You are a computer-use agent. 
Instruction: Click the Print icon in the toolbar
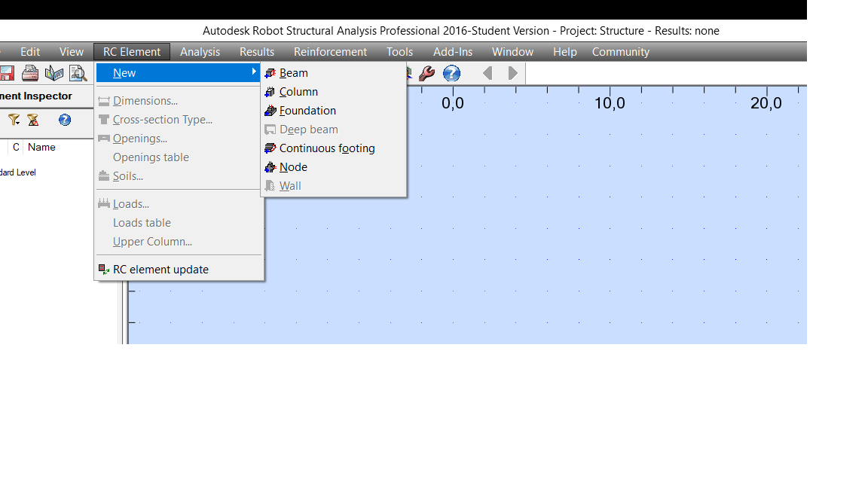tap(30, 73)
